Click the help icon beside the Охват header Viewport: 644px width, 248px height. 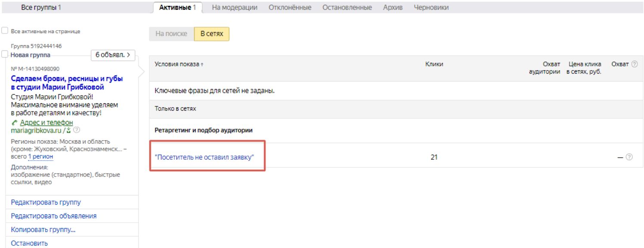click(x=634, y=64)
